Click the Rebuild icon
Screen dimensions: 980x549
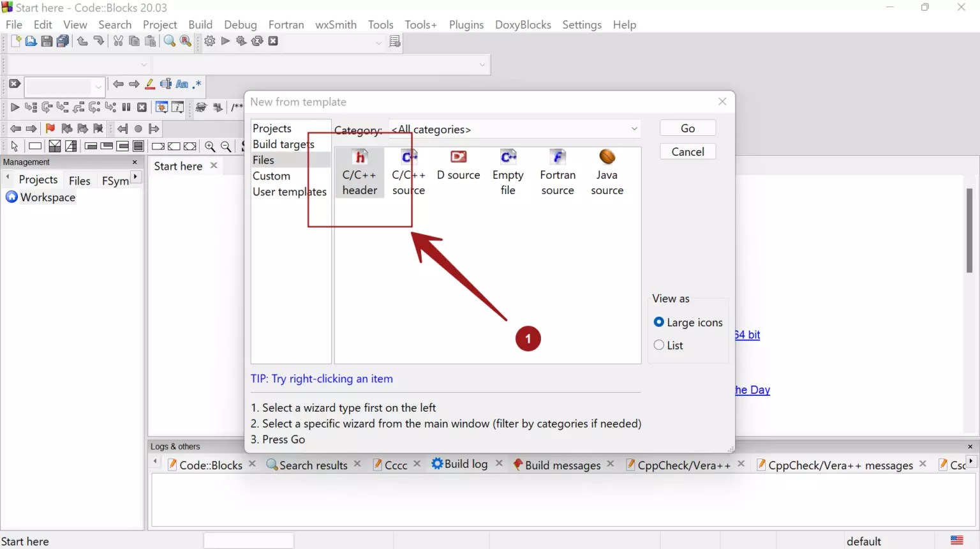pyautogui.click(x=257, y=41)
